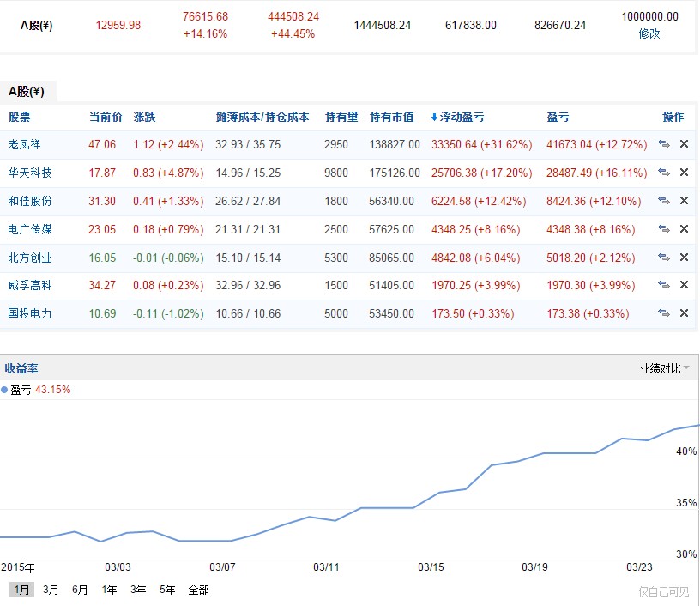The width and height of the screenshot is (700, 606).
Task: Click the 盈亏 43.15% chart legend
Action: coord(36,390)
